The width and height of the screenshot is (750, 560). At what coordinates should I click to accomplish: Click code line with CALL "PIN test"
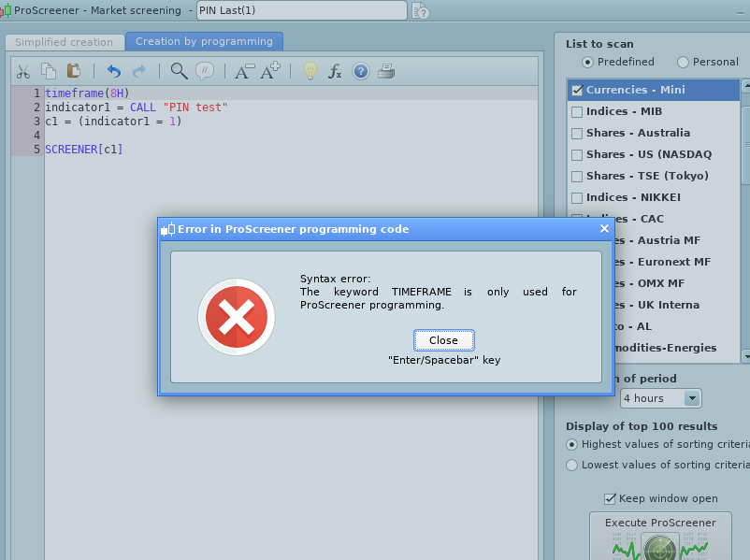point(136,108)
